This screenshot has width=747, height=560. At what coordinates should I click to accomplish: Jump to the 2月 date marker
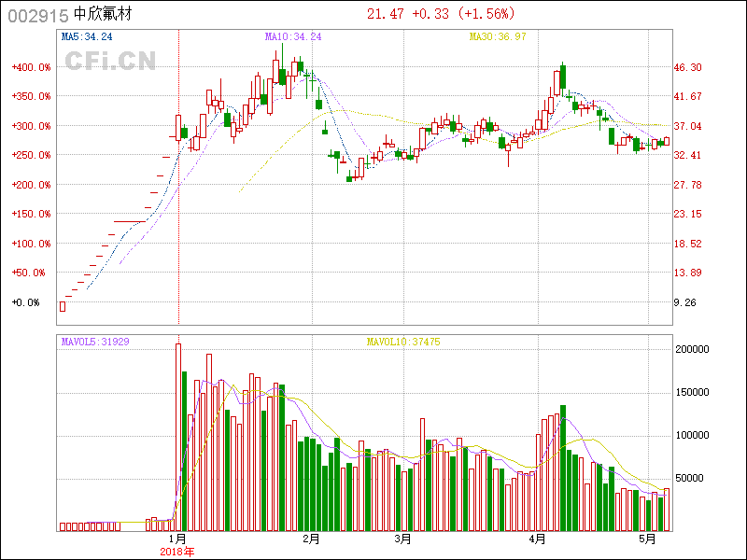(x=312, y=539)
